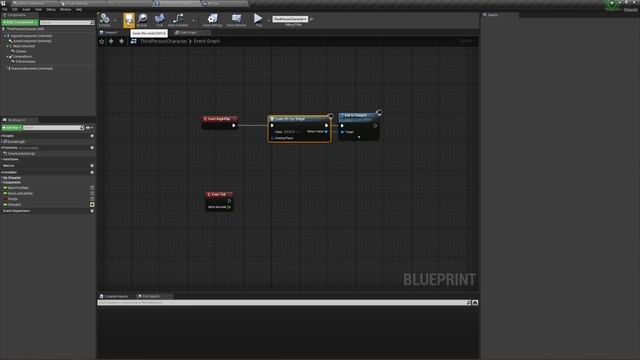
Task: Select ThirdPersonCharacter (self) in Components
Action: click(25, 29)
